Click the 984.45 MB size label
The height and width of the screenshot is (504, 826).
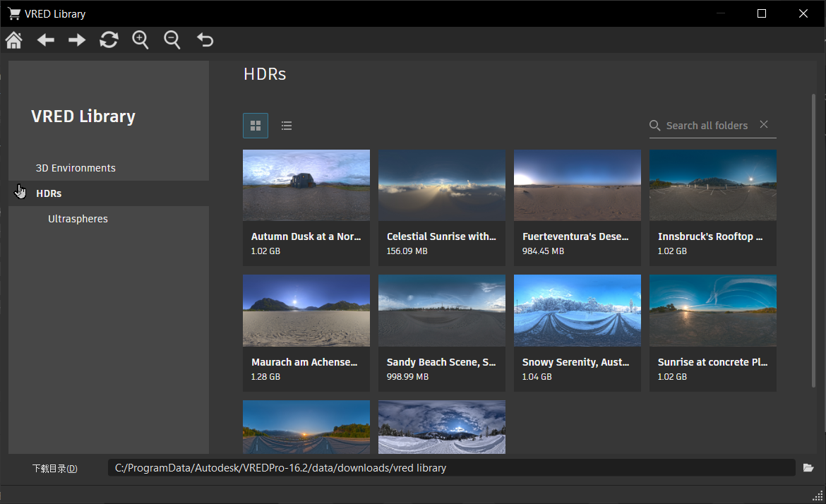point(543,251)
